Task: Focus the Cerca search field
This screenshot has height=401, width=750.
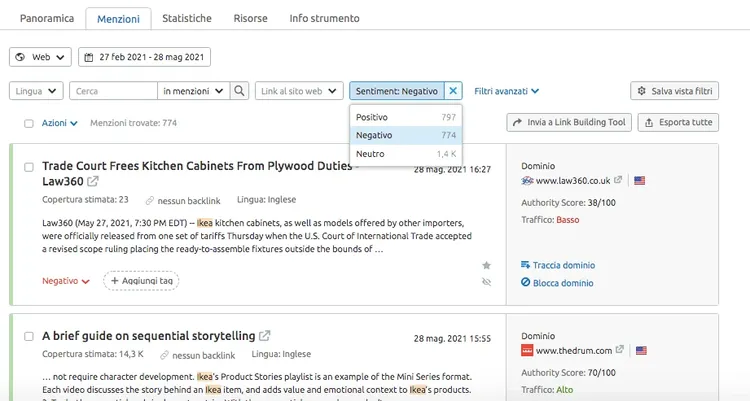Action: [113, 91]
